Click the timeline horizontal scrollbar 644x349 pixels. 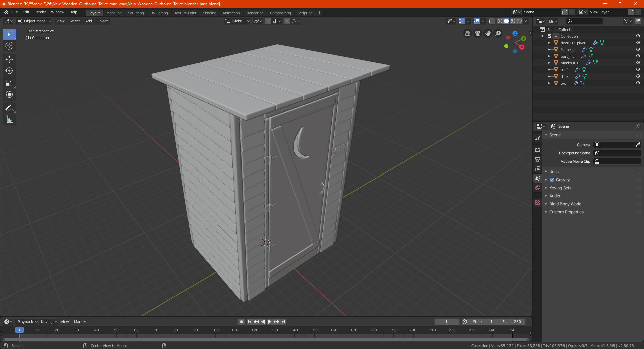click(265, 340)
